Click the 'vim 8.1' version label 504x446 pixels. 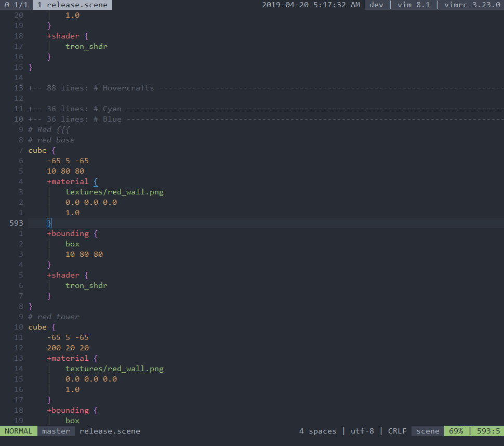point(414,5)
